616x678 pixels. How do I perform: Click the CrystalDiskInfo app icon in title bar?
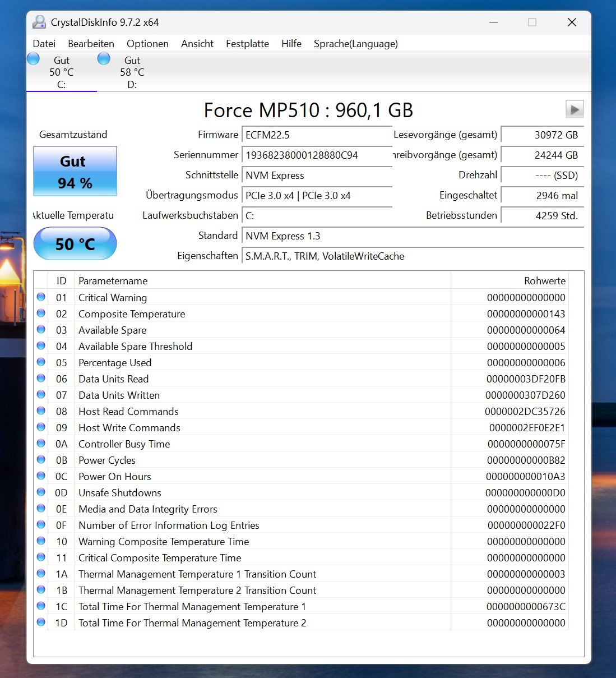(39, 22)
